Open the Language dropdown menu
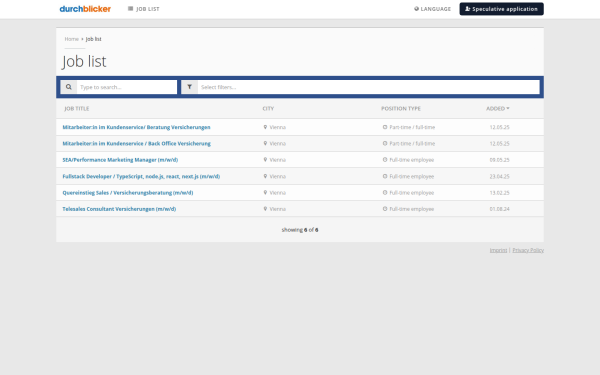Viewport: 600px width, 375px height. [432, 9]
